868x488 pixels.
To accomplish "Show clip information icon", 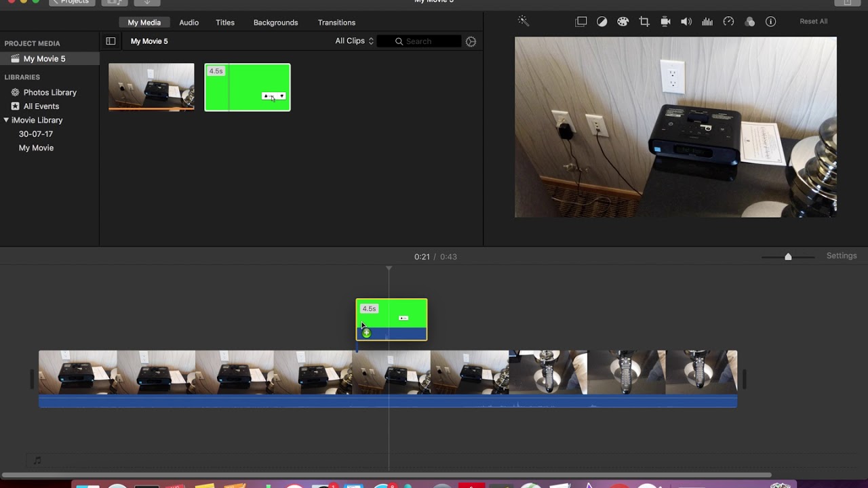I will tap(770, 22).
